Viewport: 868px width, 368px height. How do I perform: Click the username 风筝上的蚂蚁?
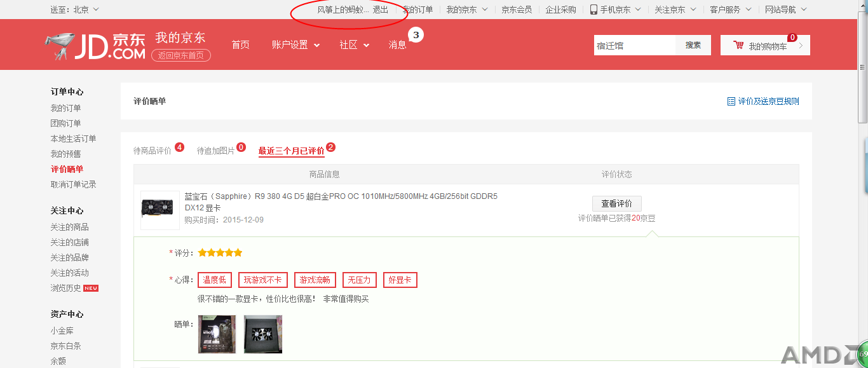[x=343, y=10]
